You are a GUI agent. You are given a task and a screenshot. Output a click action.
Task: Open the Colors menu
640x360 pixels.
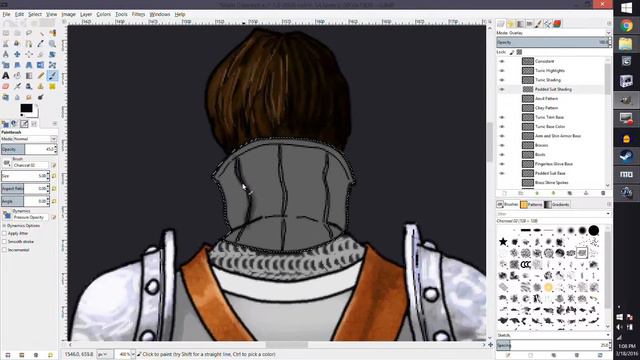tap(103, 14)
